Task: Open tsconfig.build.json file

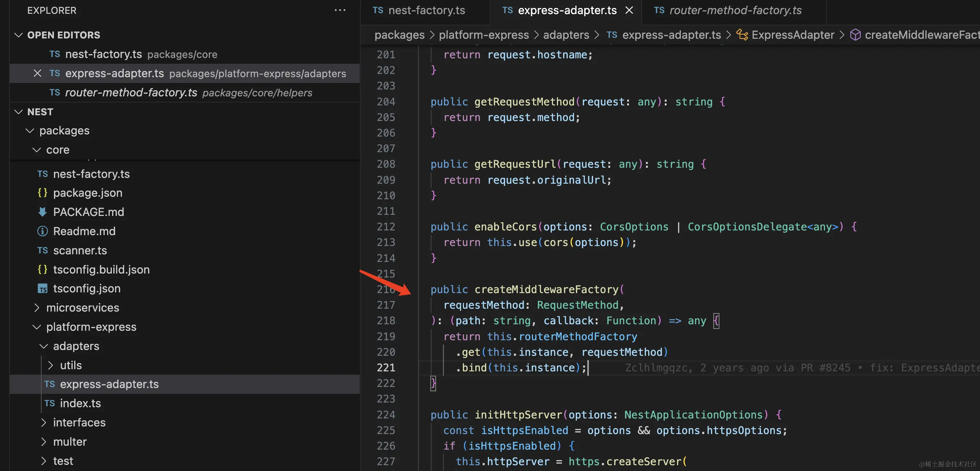Action: click(101, 270)
